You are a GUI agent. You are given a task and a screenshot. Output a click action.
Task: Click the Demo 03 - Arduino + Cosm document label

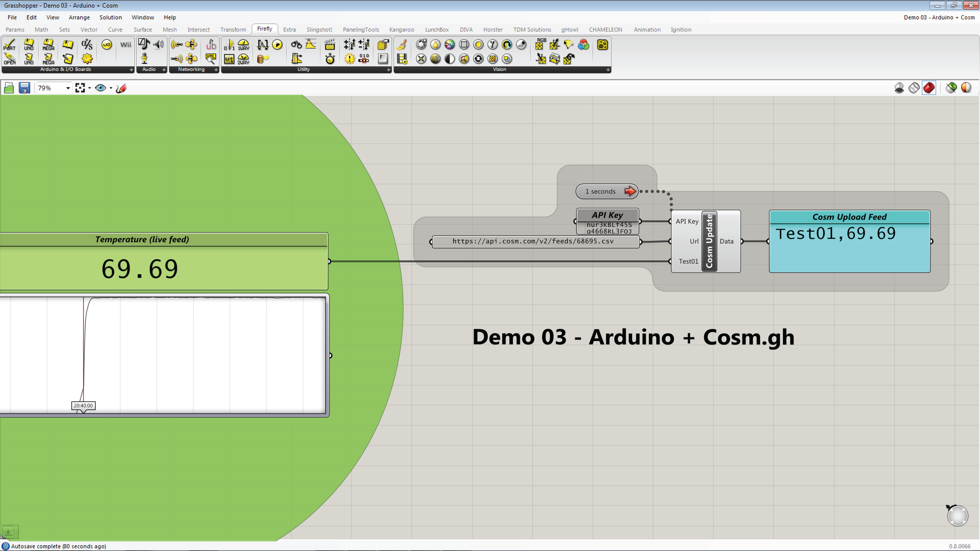click(x=939, y=17)
